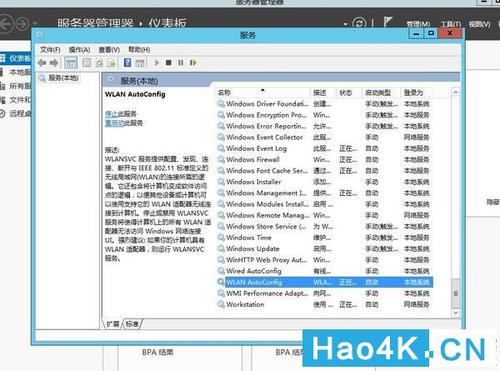Click the Export List toolbar icon
500x371 pixels.
[111, 63]
